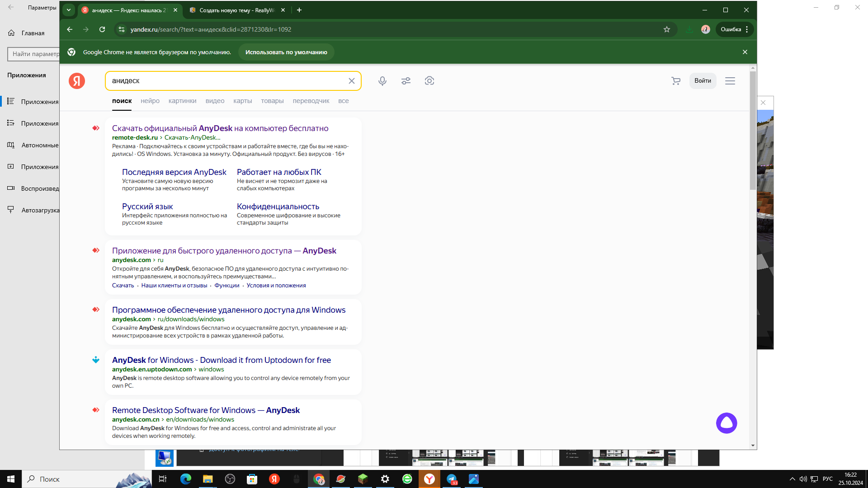Open the volume control in system tray
Screen dimensions: 868x488
tap(803, 479)
